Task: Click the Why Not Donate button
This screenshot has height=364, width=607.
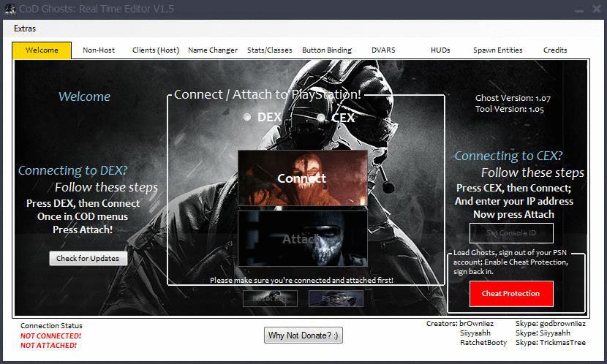Action: point(303,335)
